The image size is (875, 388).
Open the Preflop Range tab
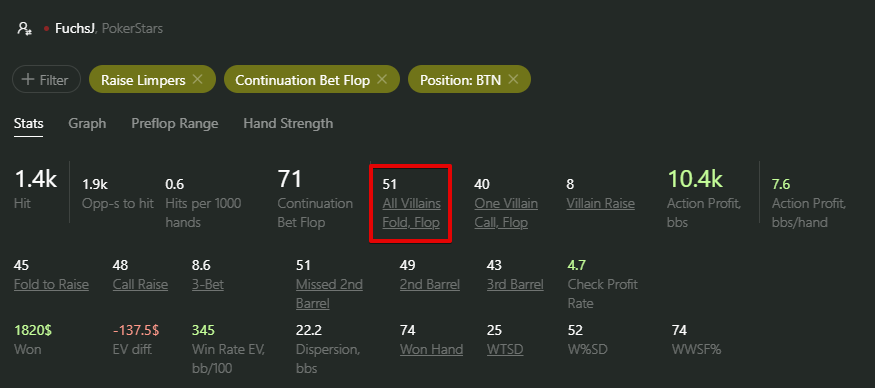click(x=175, y=123)
